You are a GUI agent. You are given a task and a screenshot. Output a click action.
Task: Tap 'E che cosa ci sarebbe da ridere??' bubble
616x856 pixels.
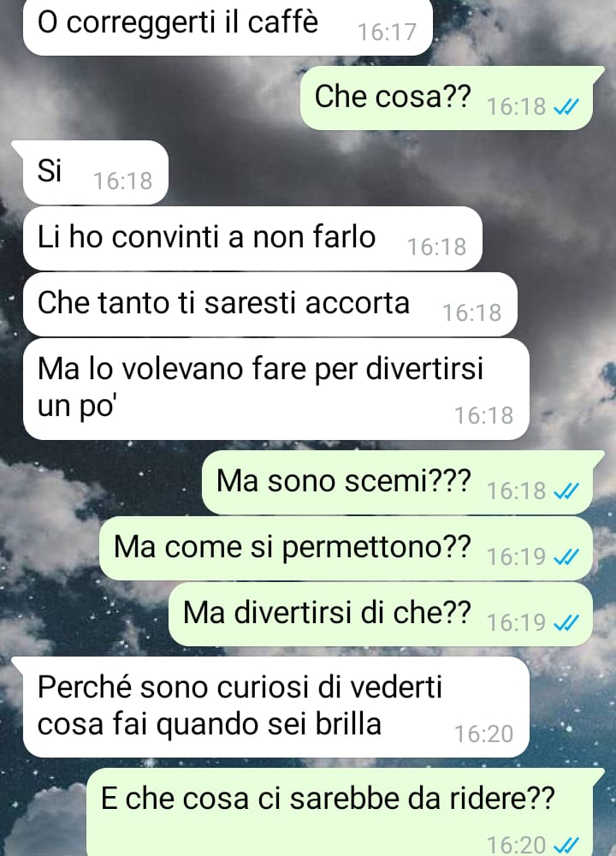pyautogui.click(x=346, y=812)
